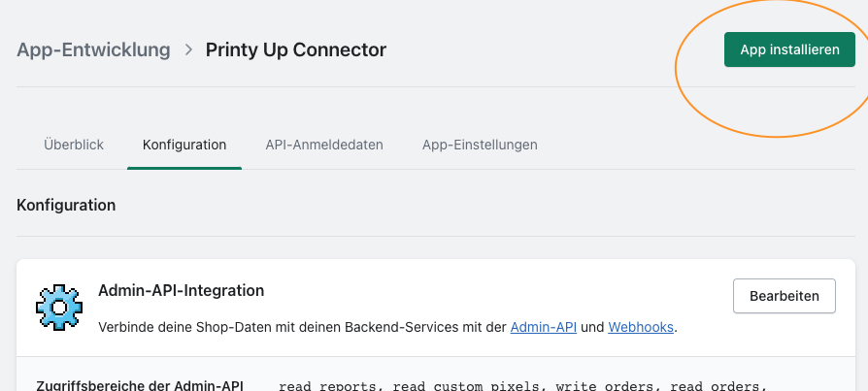Open the Admin-API hyperlink

click(x=544, y=328)
